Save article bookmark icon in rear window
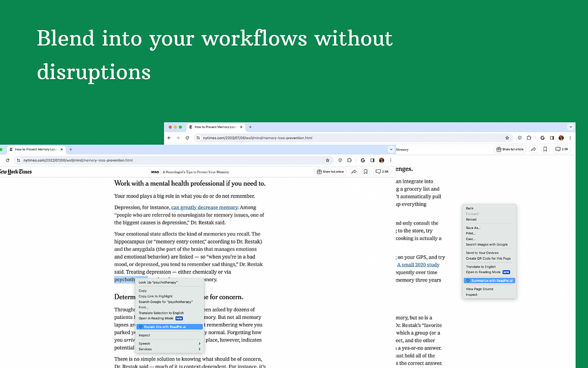Viewport: 588px width, 368px height. [545, 149]
